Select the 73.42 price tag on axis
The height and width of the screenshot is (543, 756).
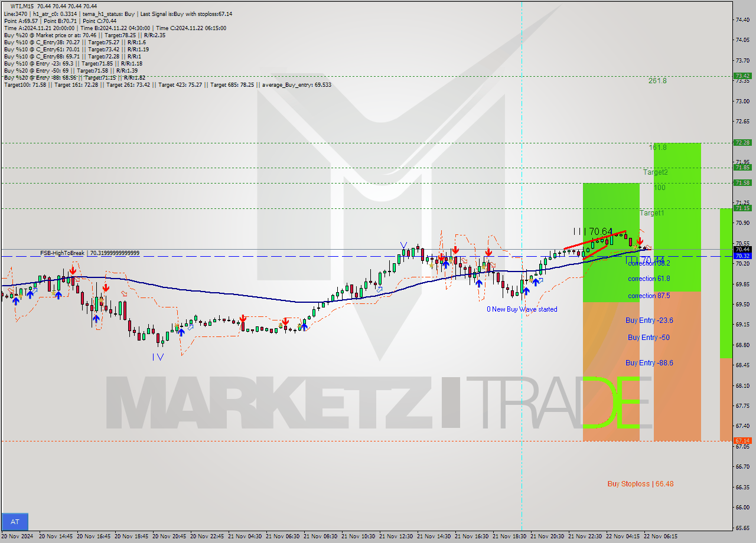742,76
